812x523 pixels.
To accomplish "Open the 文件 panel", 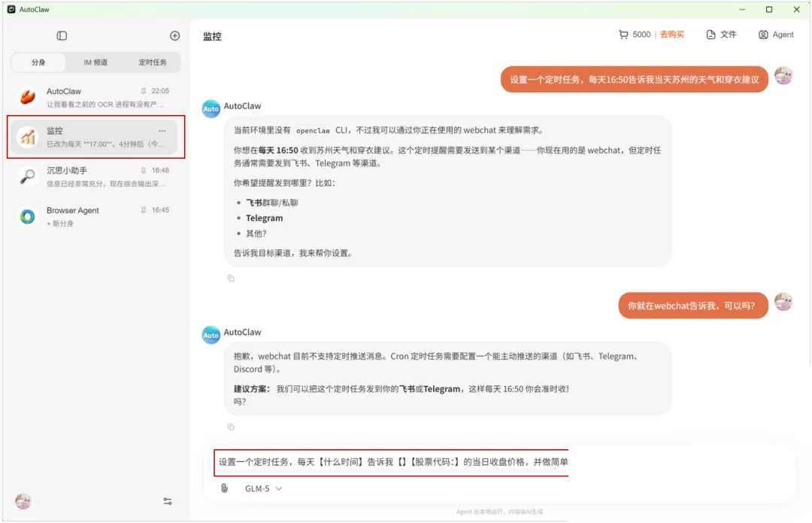I will coord(721,34).
